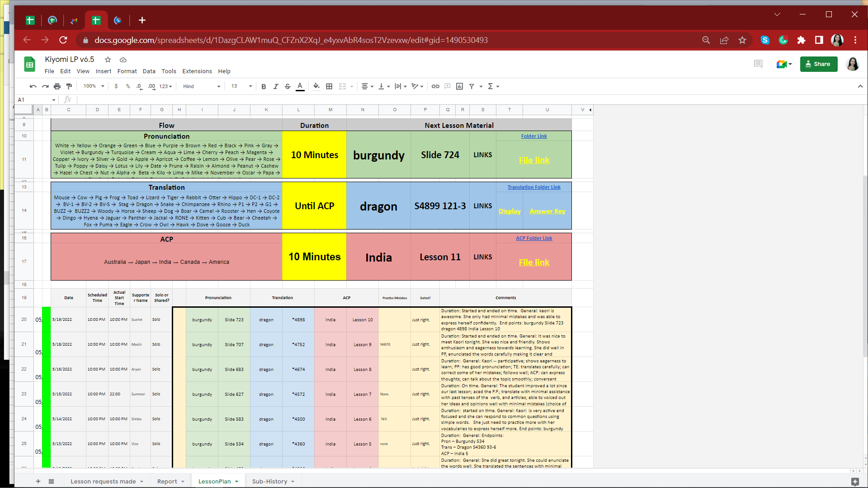
Task: Add a new sheet with plus
Action: pos(38,481)
